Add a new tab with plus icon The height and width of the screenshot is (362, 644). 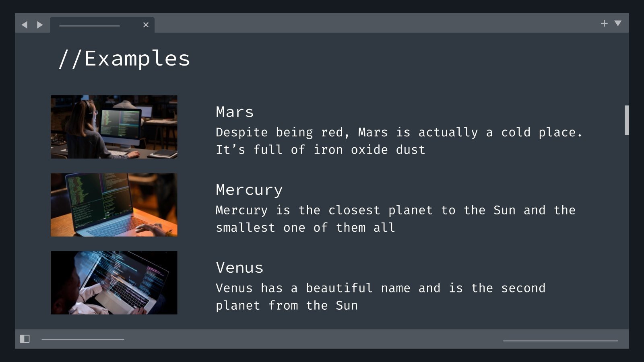point(604,23)
